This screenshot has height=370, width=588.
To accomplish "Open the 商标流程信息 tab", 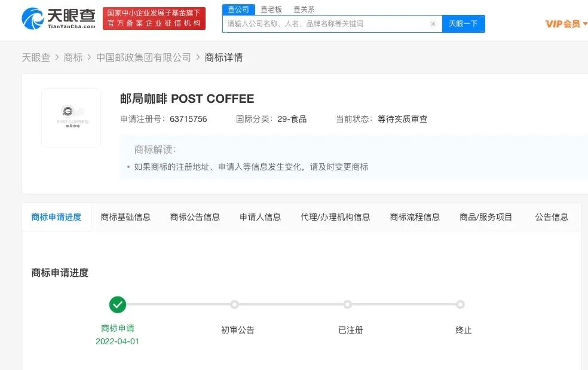I will 415,217.
